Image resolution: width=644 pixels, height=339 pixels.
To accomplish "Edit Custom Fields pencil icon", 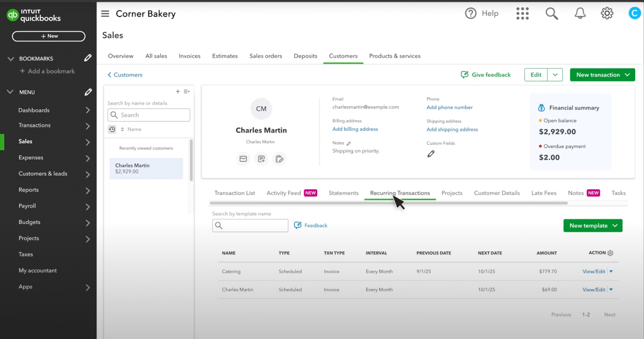I will pos(431,154).
